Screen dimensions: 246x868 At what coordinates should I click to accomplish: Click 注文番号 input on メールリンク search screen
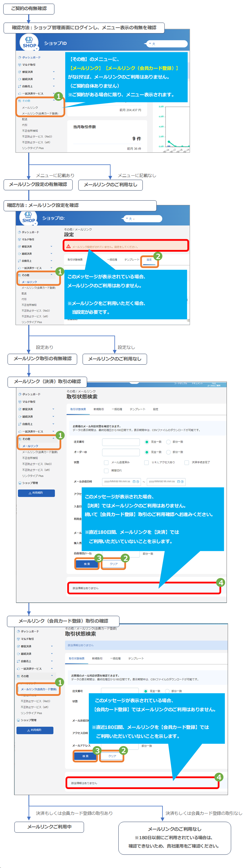click(121, 442)
